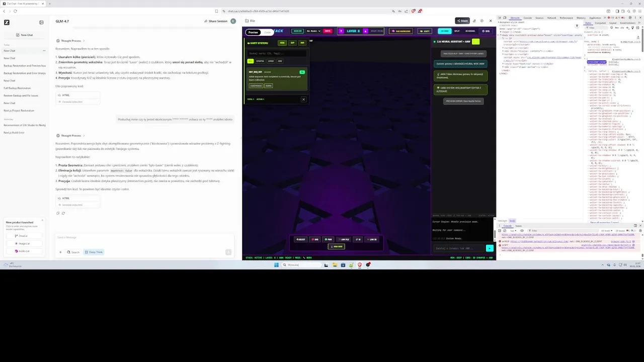The width and height of the screenshot is (644, 362).
Task: Click the Share button in preview panel
Action: coord(462,21)
